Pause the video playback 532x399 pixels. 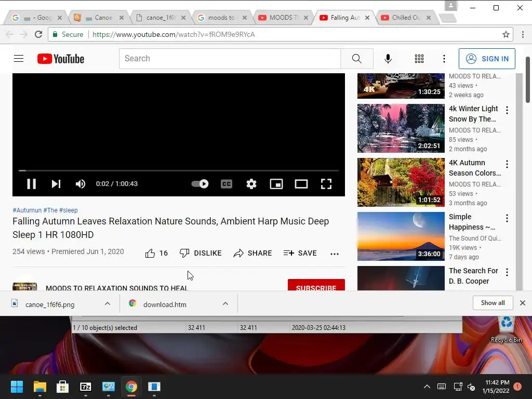pos(32,184)
